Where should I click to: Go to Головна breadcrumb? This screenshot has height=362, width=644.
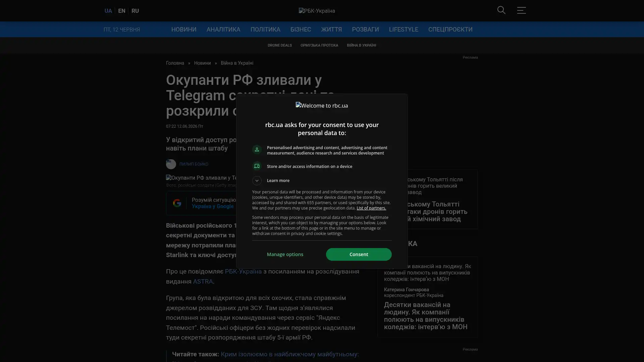(x=175, y=63)
